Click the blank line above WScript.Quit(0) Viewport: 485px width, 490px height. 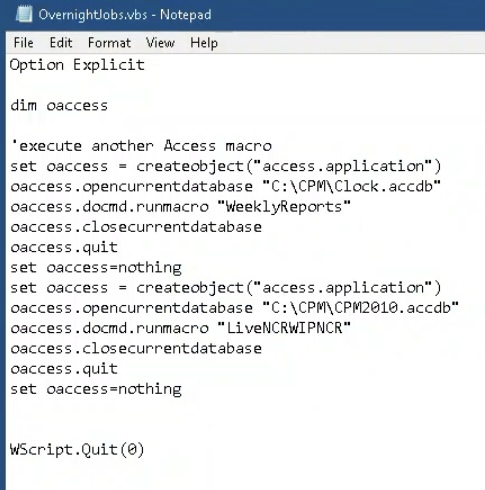tap(242, 429)
